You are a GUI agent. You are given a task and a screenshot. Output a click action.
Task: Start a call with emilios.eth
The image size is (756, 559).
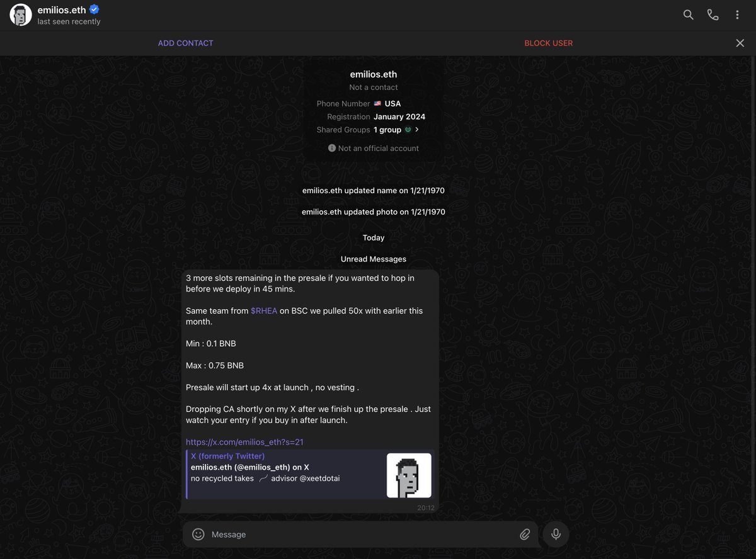pos(713,14)
